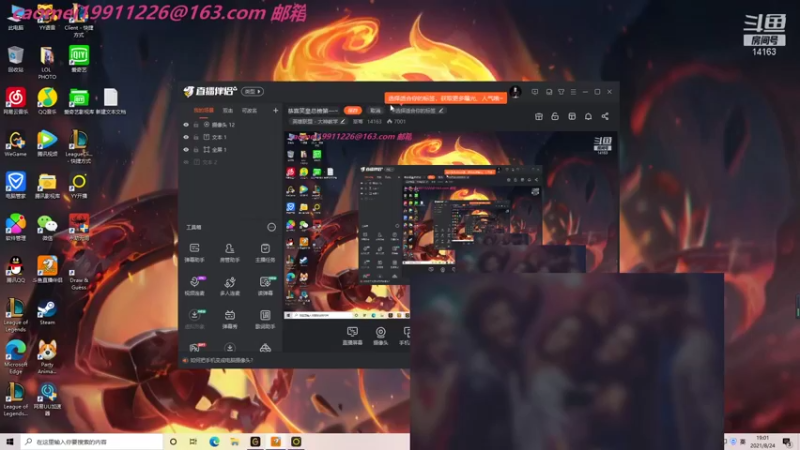Switch to the third scene tab
800x450 pixels.
coord(249,110)
